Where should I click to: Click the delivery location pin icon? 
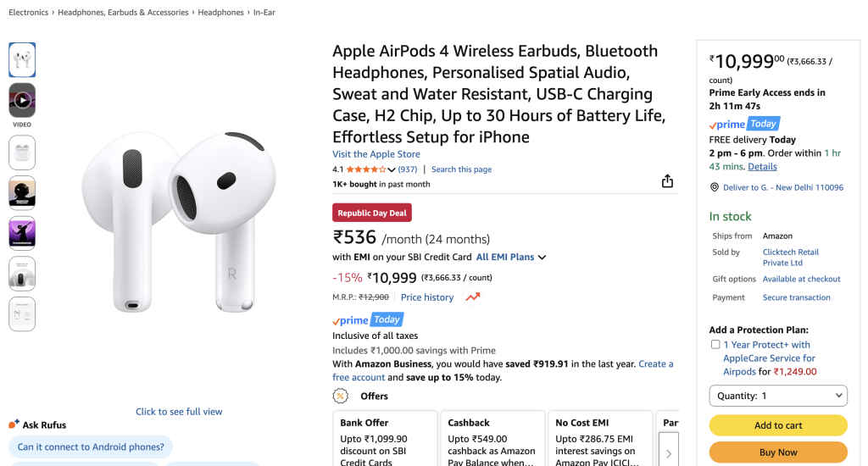coord(715,187)
